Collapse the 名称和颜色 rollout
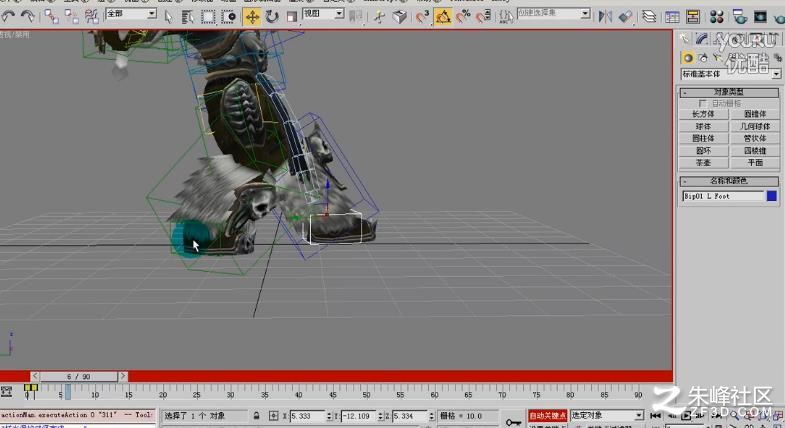This screenshot has height=428, width=785. click(728, 181)
